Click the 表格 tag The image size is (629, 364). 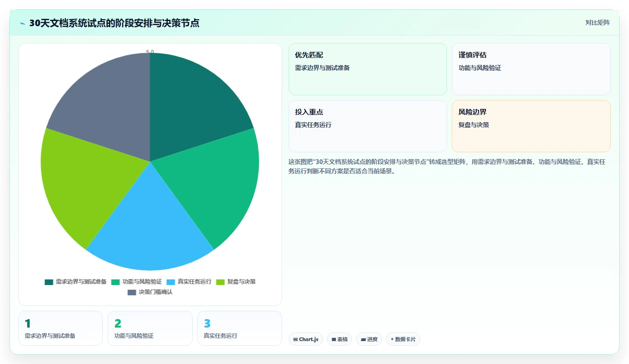coord(340,339)
